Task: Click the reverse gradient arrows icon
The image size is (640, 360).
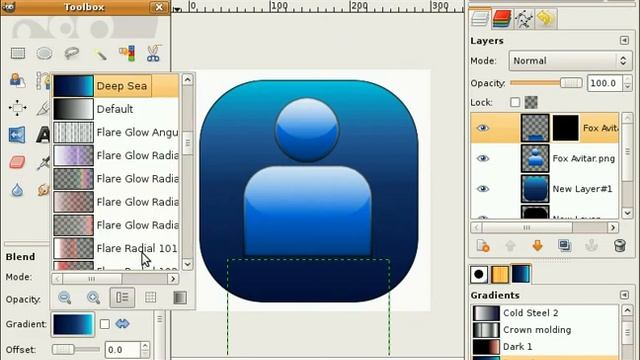Action: [x=122, y=324]
